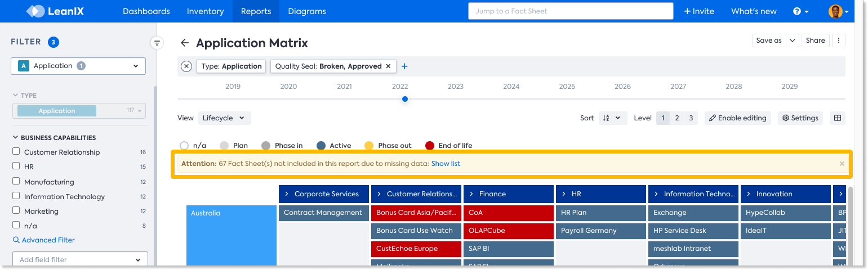Image resolution: width=868 pixels, height=270 pixels.
Task: Open the help question mark menu
Action: 800,11
